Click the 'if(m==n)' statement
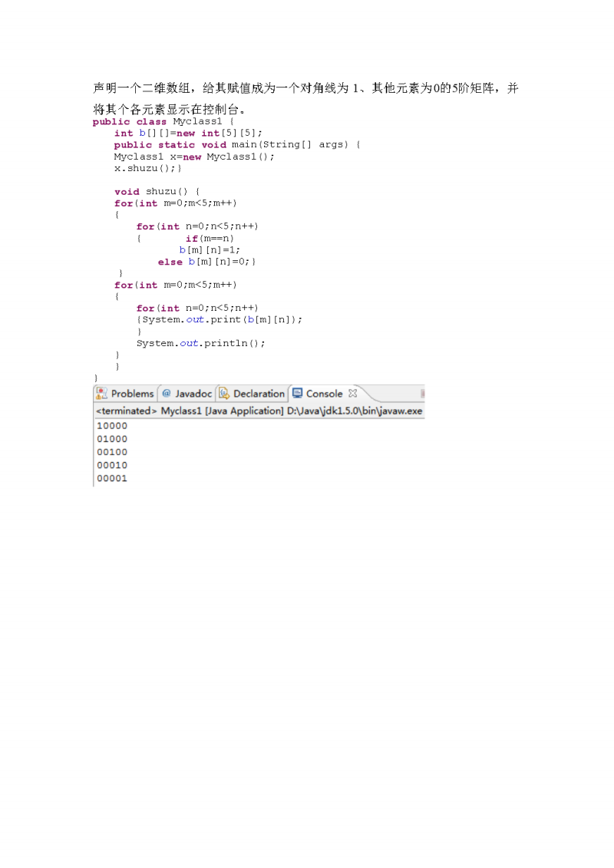Viewport: 614px width, 868px height. coord(210,239)
